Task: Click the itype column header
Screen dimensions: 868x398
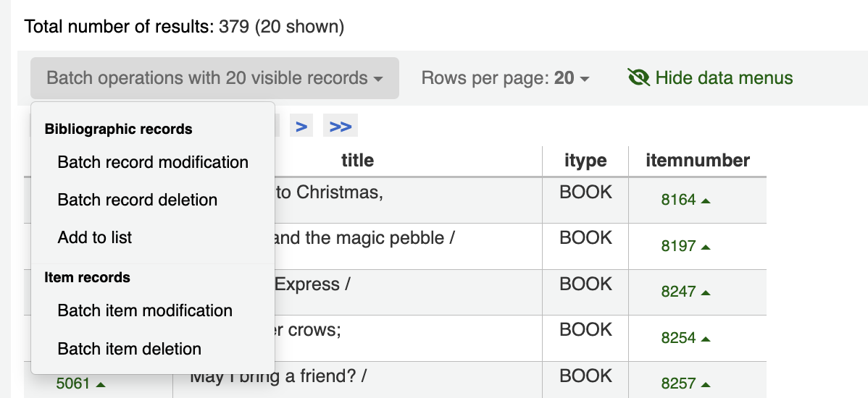Action: [x=585, y=160]
